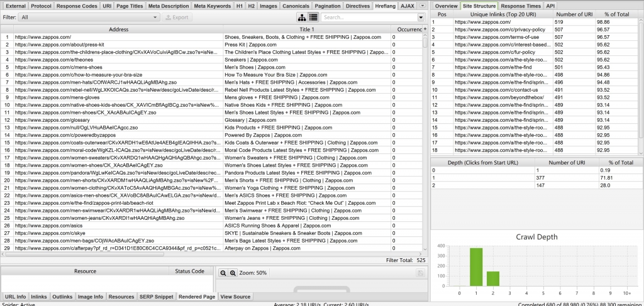Click the Export button
Screen dimensions: 644x306
177,17
